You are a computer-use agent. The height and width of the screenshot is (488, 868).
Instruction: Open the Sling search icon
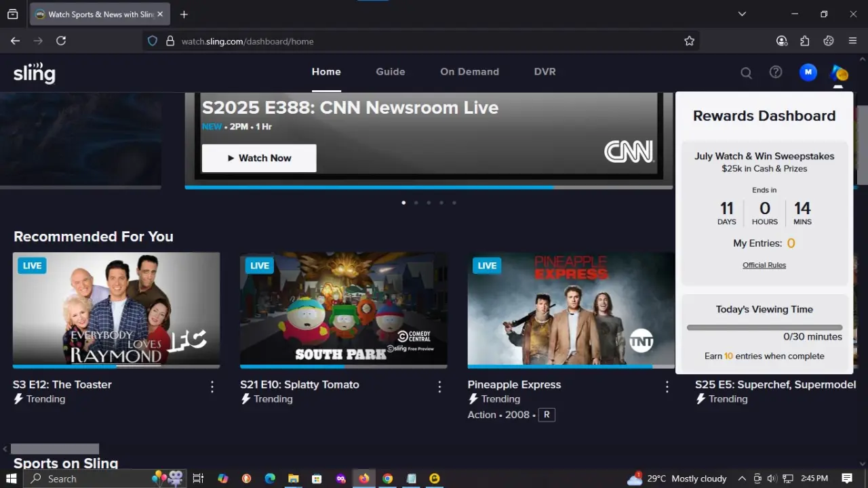[x=746, y=73]
